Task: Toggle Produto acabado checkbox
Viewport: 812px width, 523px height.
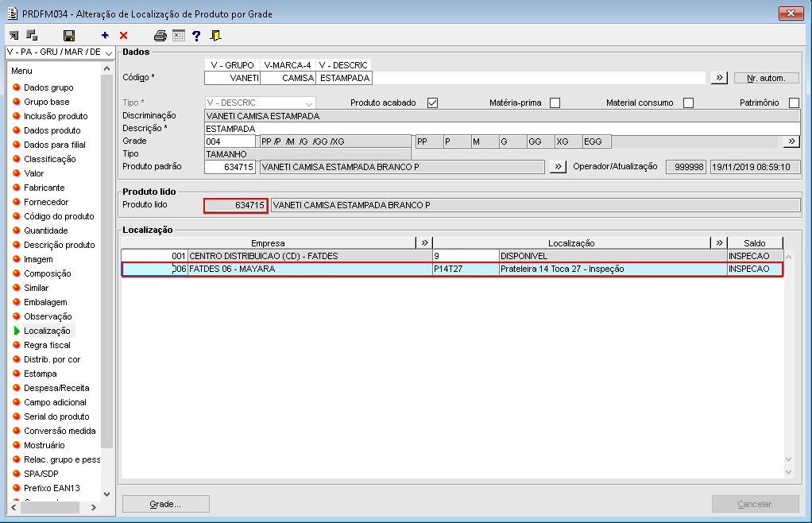Action: pos(432,103)
